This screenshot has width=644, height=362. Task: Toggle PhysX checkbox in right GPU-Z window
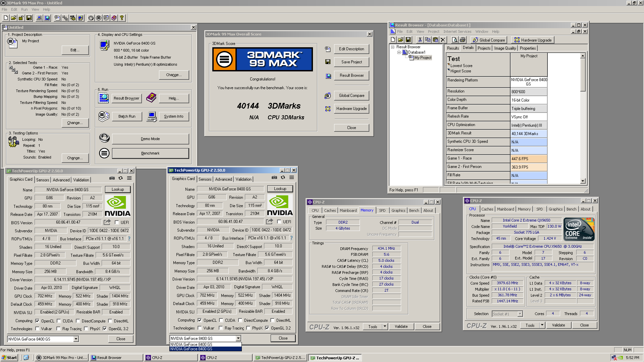click(248, 328)
